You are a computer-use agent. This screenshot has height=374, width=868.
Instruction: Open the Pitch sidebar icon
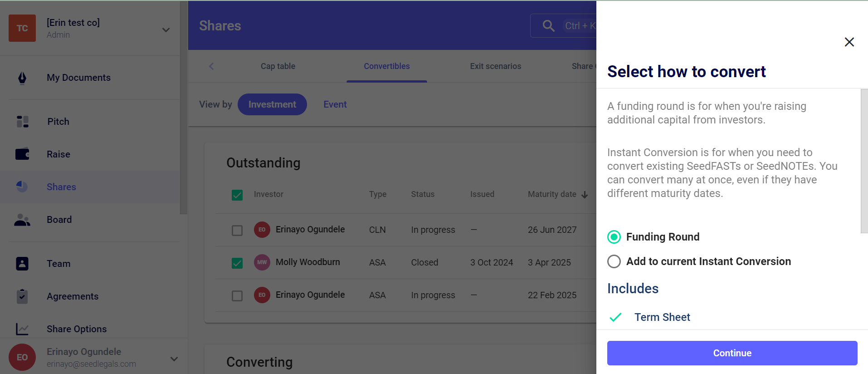pos(22,122)
